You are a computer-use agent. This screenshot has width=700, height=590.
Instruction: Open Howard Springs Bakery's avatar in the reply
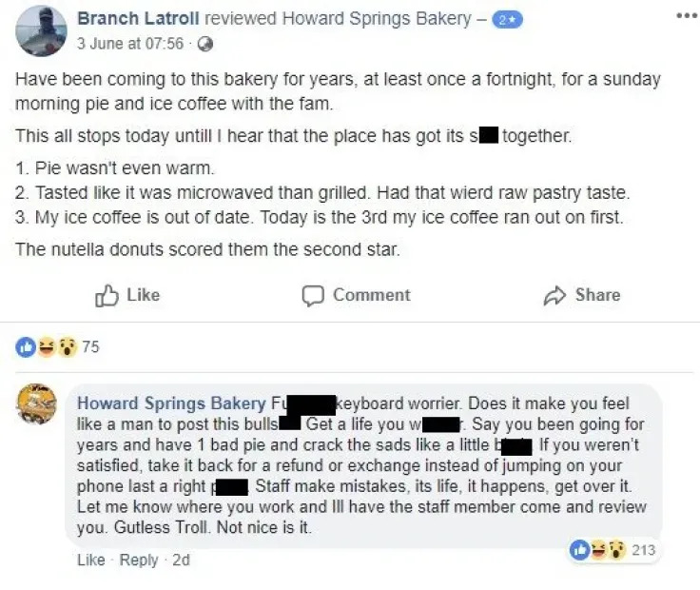pyautogui.click(x=37, y=405)
